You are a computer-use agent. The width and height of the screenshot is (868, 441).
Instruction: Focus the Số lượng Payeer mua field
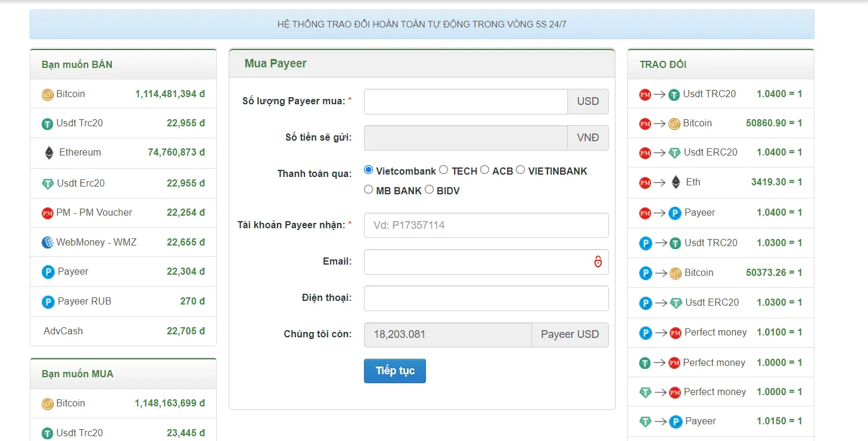pos(465,101)
